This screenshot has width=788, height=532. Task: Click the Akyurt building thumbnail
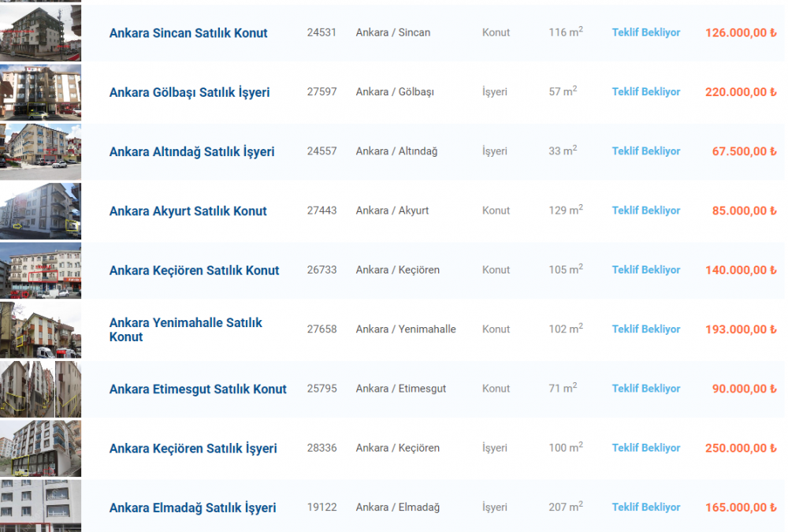coord(40,210)
